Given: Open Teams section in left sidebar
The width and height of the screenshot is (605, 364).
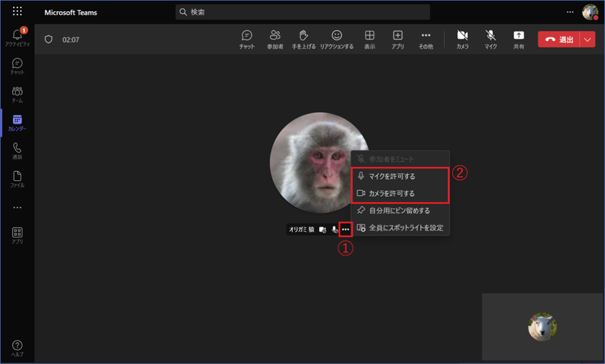Looking at the screenshot, I should click(17, 95).
